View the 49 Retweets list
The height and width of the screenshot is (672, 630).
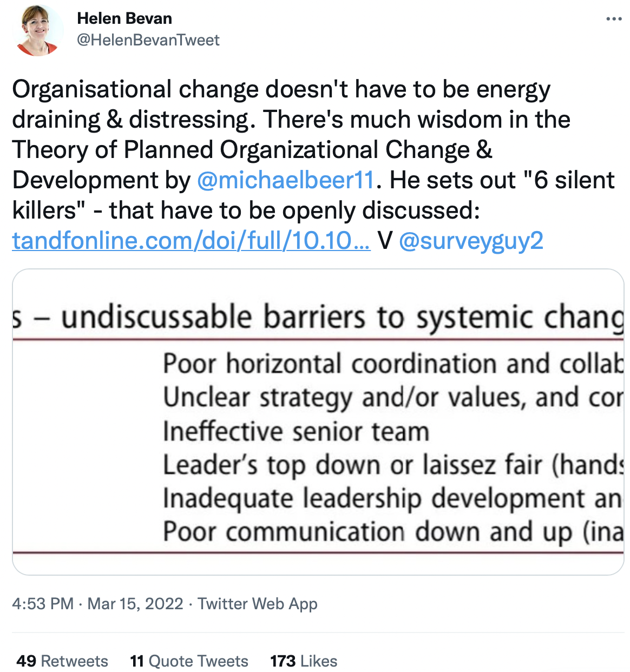coord(62,661)
